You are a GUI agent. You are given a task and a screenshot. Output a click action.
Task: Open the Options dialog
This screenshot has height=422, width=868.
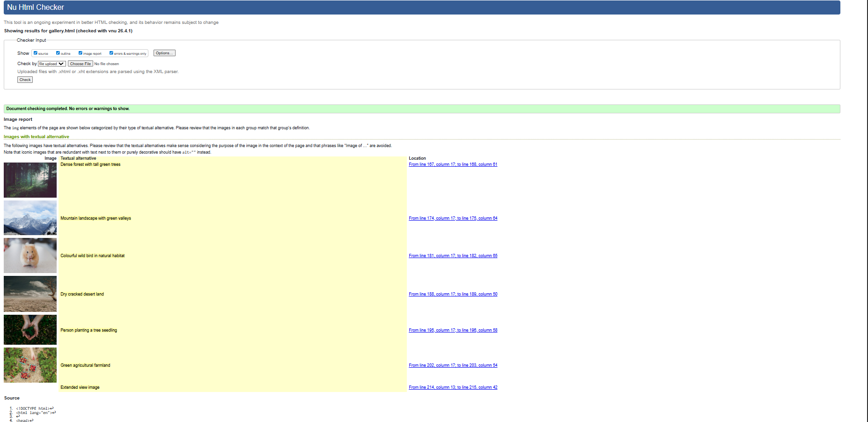(164, 53)
